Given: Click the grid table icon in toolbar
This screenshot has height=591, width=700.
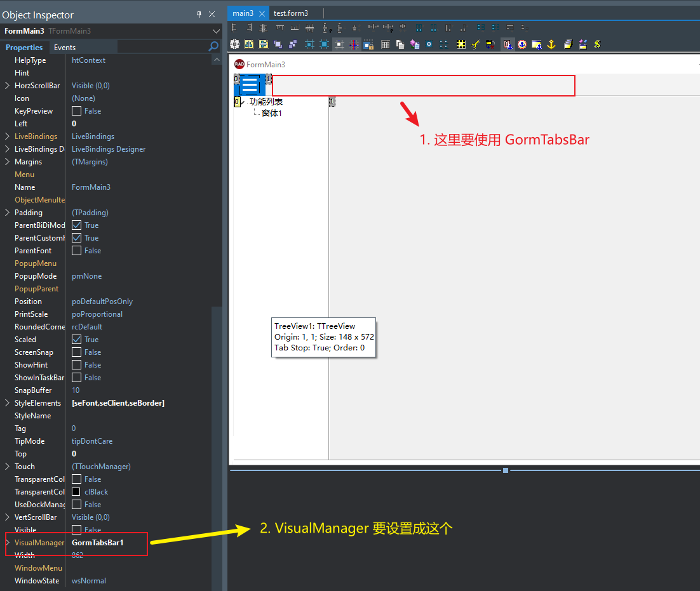Looking at the screenshot, I should (x=386, y=44).
